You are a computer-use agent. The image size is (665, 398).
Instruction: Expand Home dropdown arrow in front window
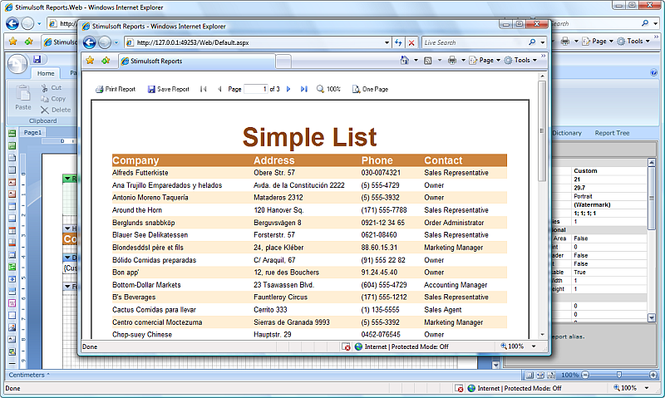[416, 60]
